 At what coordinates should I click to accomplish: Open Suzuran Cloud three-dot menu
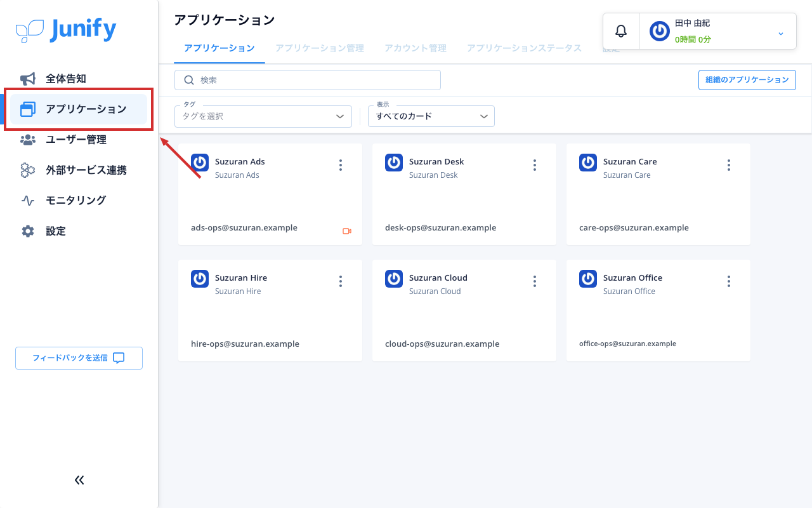click(x=535, y=281)
